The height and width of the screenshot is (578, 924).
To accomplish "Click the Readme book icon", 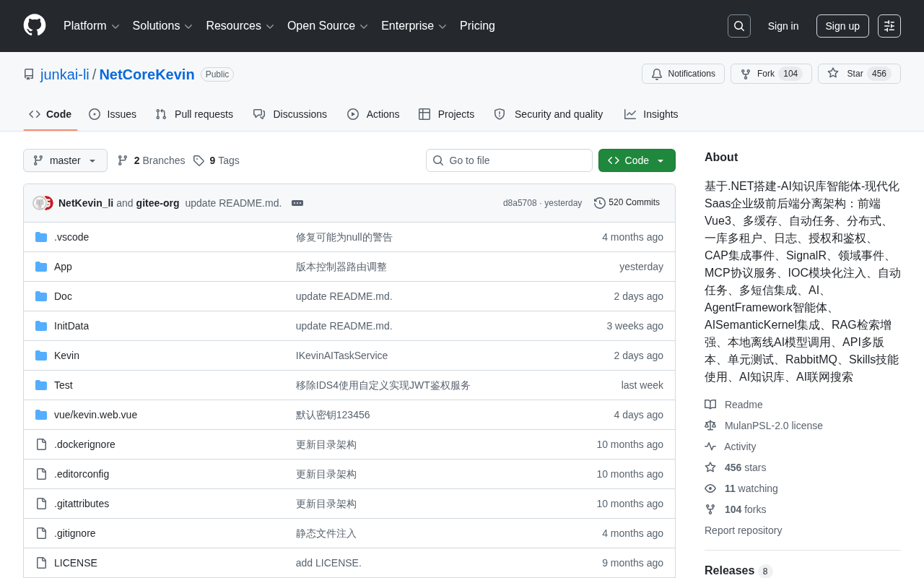I will [710, 405].
